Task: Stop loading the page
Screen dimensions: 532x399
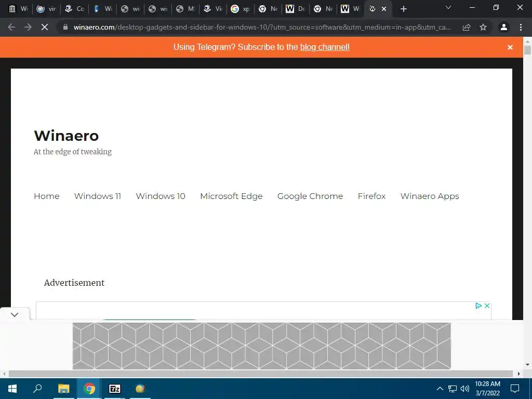Action: point(45,27)
